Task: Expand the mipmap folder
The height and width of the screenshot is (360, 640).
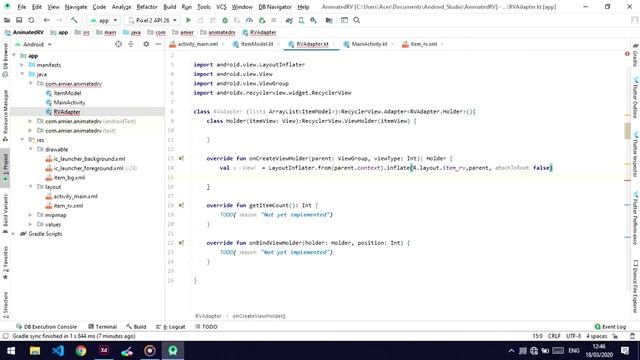Action: coord(30,215)
